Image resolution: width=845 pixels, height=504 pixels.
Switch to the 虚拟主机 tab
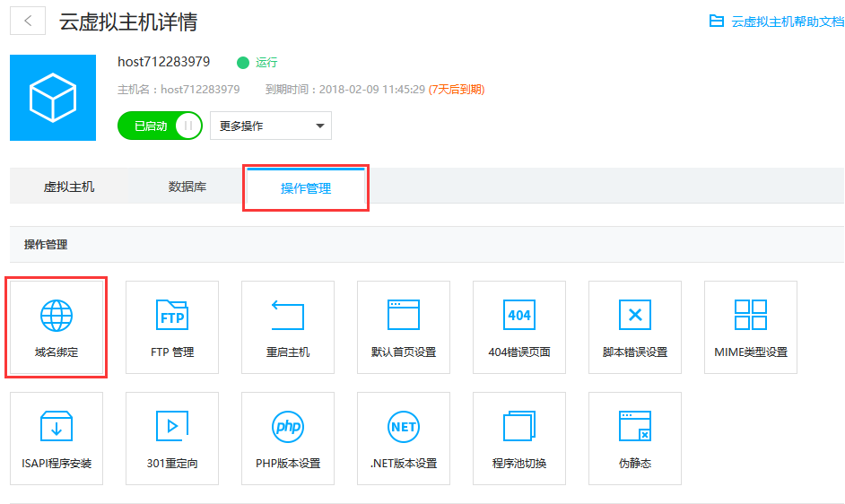click(x=69, y=187)
